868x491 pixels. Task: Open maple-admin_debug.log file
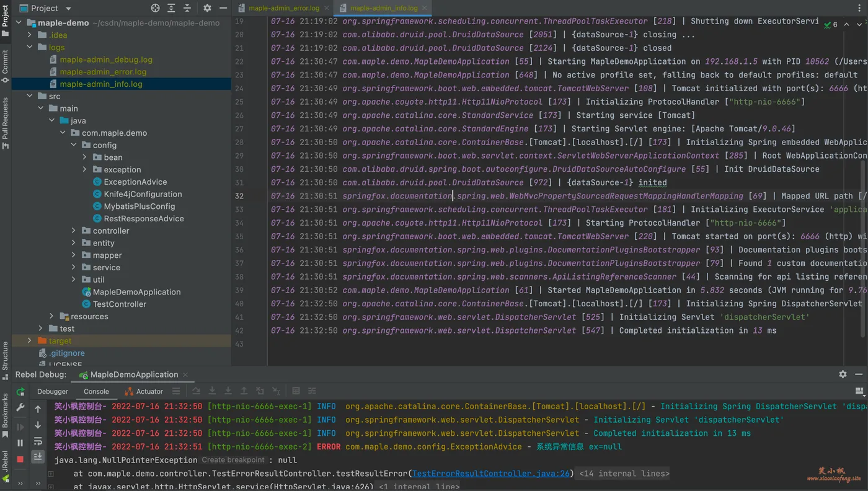click(106, 60)
